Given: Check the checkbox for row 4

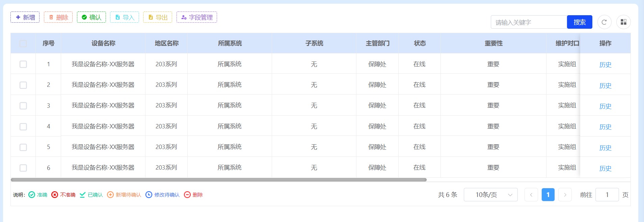Looking at the screenshot, I should tap(23, 126).
